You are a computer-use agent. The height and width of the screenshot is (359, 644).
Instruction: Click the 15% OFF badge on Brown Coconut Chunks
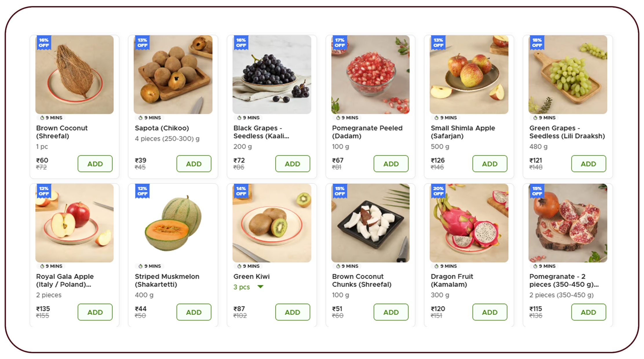tap(340, 191)
